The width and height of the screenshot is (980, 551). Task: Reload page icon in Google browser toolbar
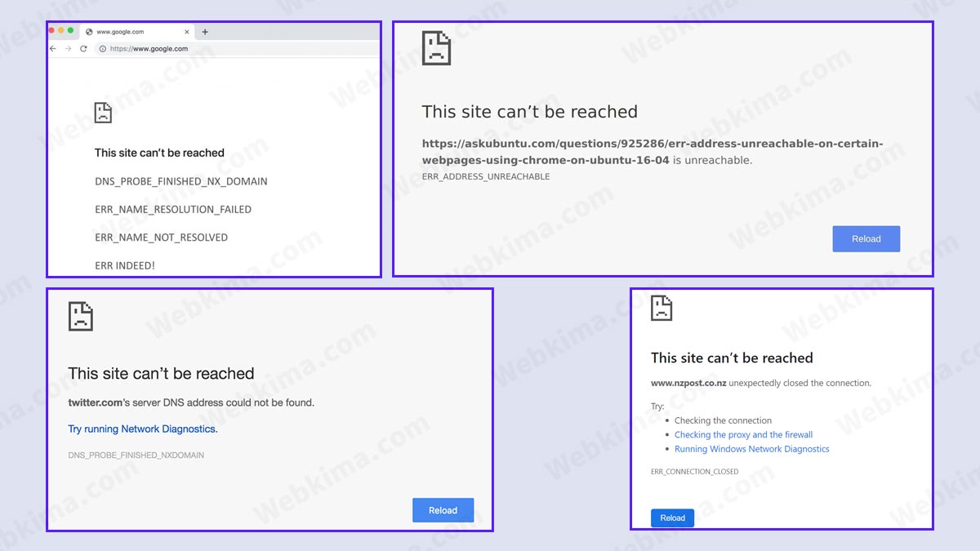(x=83, y=49)
